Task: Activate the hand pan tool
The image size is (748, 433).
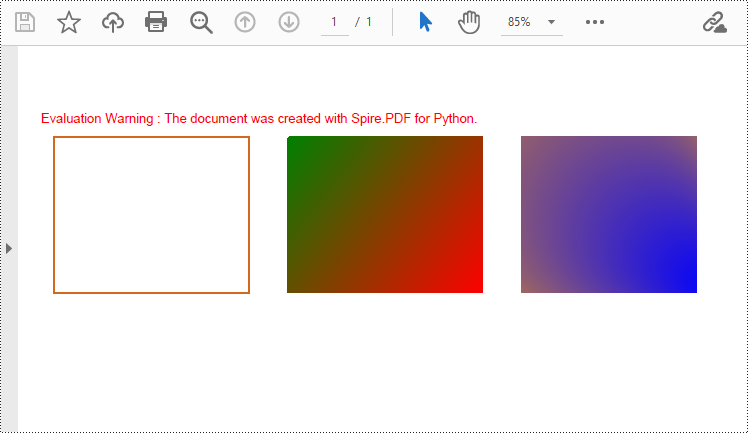Action: (x=469, y=22)
